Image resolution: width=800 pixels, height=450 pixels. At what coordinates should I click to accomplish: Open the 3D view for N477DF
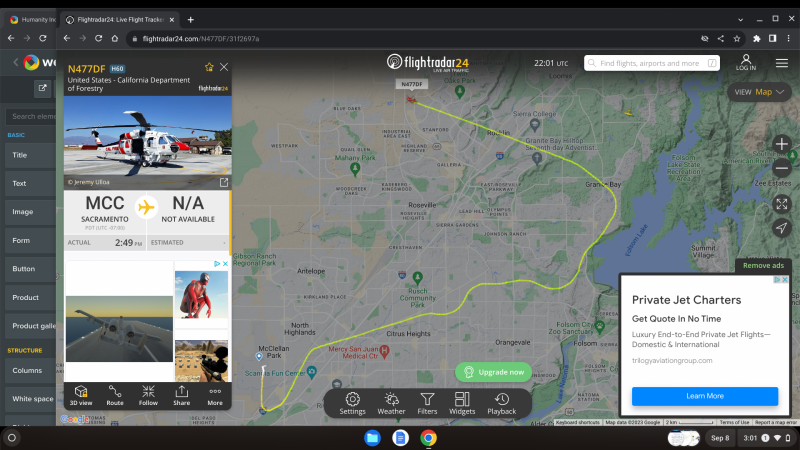point(81,395)
